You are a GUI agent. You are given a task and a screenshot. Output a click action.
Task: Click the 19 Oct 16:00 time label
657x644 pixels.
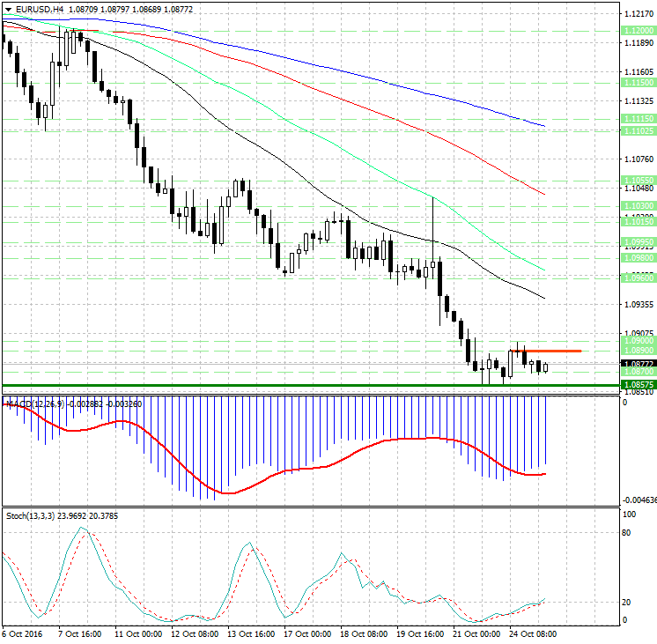click(418, 633)
